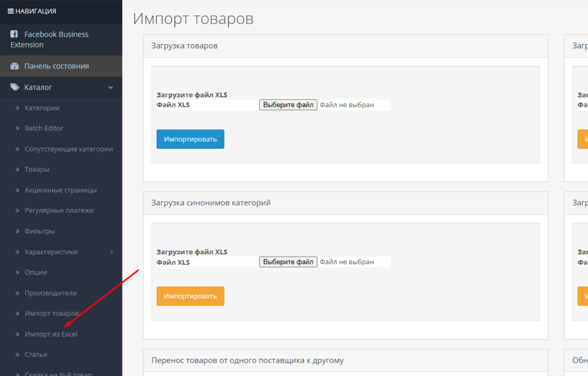Viewport: 588px width, 376px height.
Task: Choose file in Загрузка товаров panel
Action: point(288,105)
